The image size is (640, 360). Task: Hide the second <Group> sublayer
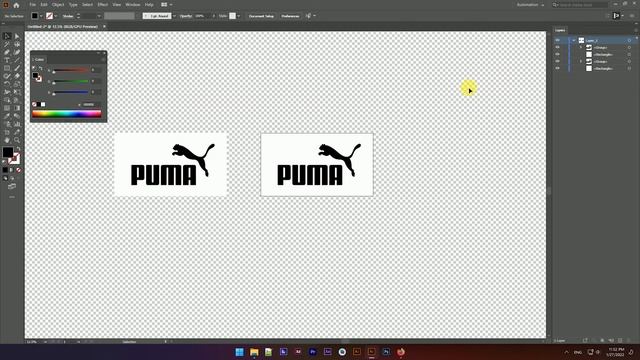[558, 61]
